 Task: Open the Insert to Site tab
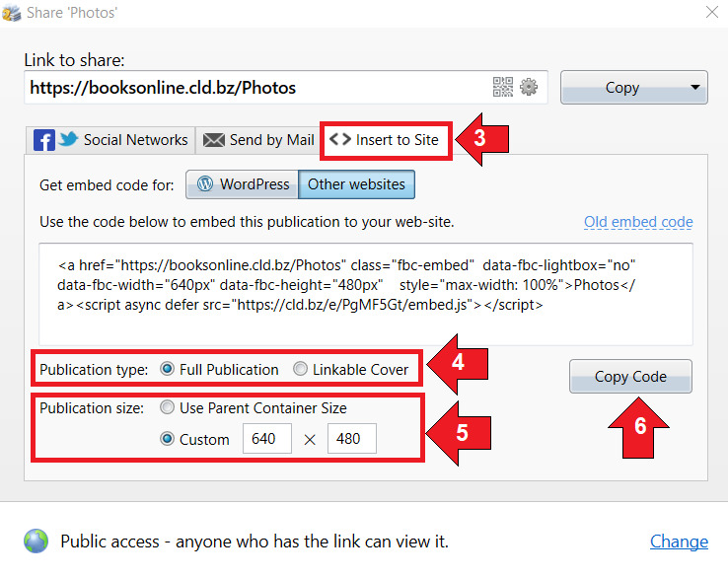(x=386, y=140)
